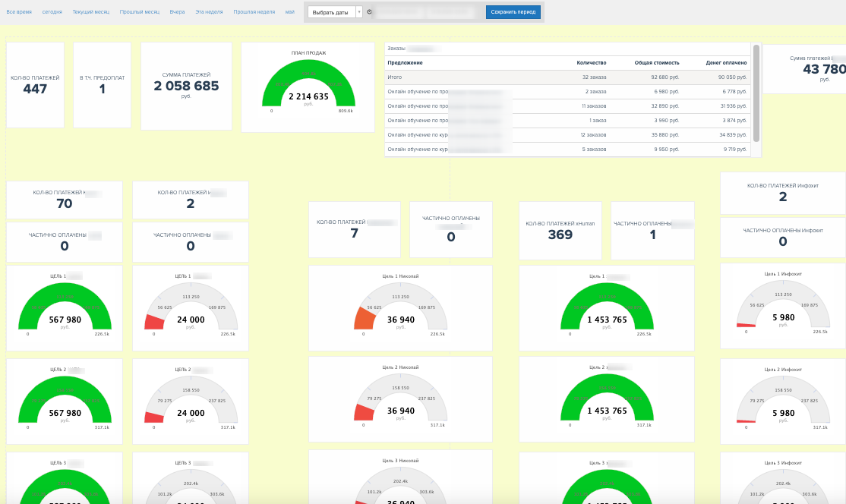Switch to "Прошлый месяц" period
This screenshot has height=504, width=846.
point(139,12)
